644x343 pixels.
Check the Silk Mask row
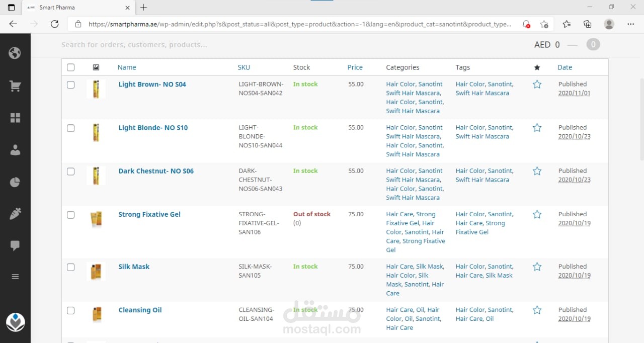pyautogui.click(x=70, y=267)
